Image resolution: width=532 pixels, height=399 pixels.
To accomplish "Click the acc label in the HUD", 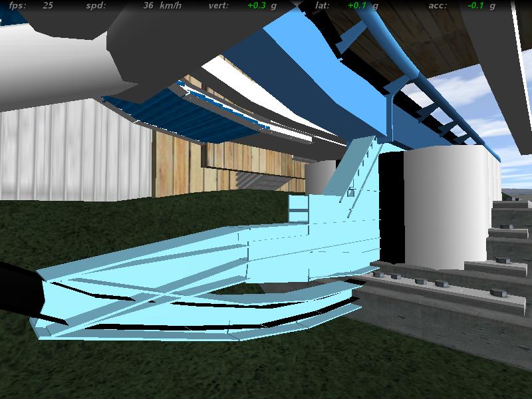I will click(438, 5).
